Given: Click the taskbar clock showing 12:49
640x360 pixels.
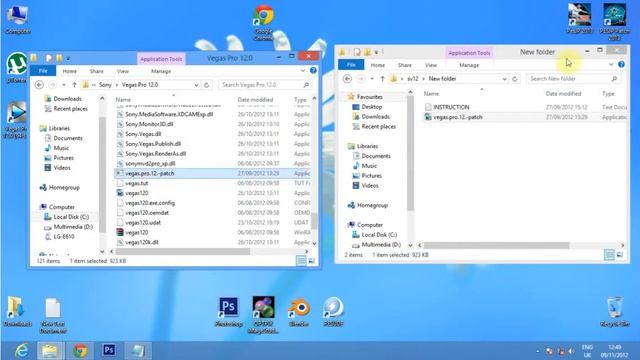Looking at the screenshot, I should [614, 347].
